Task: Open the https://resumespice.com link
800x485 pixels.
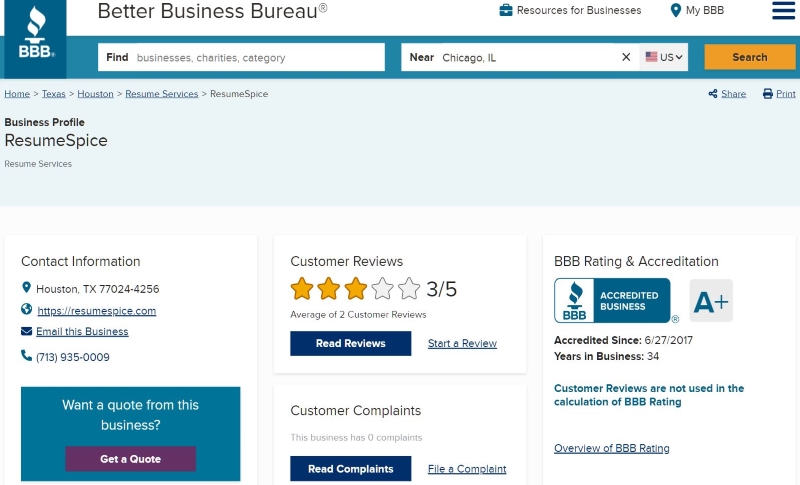Action: [x=96, y=311]
